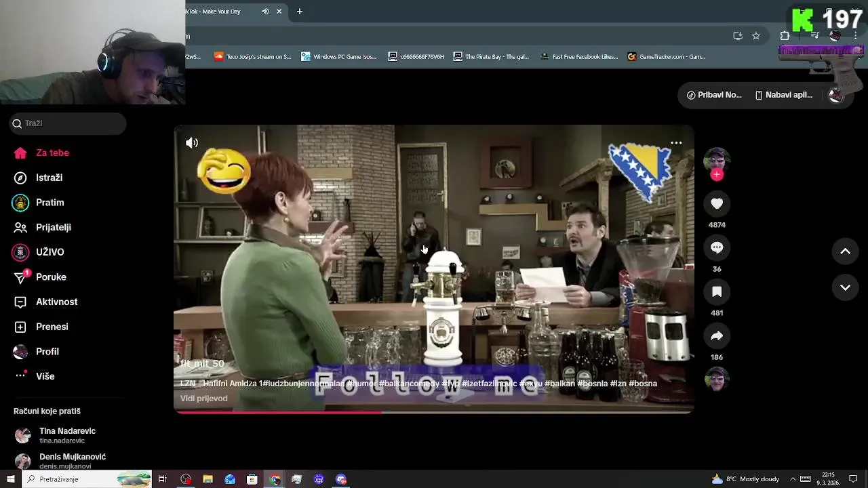Open the c6666666F76V6H bookmark
Screen dimensions: 868x488
(416, 57)
